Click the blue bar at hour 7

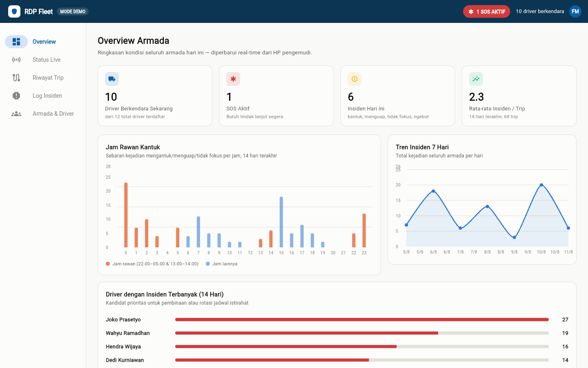198,232
